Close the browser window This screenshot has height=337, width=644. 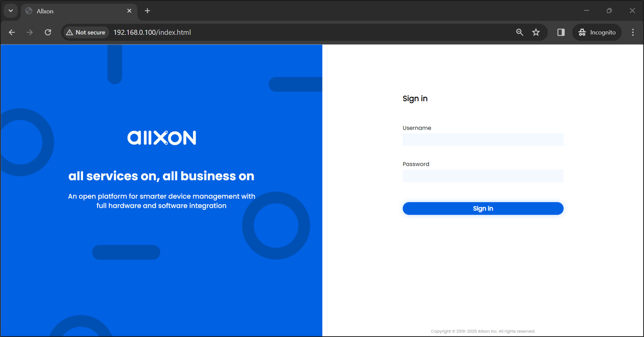coord(632,11)
